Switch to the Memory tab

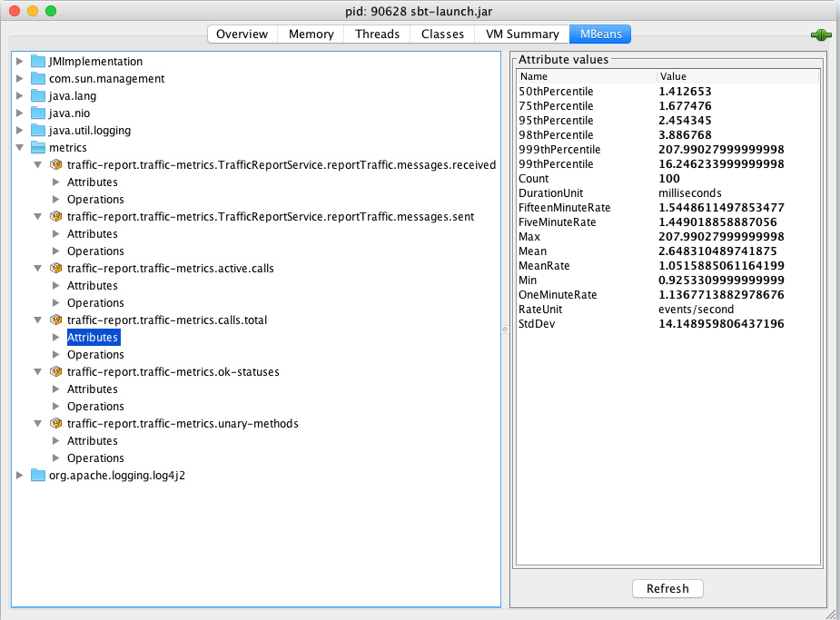311,34
